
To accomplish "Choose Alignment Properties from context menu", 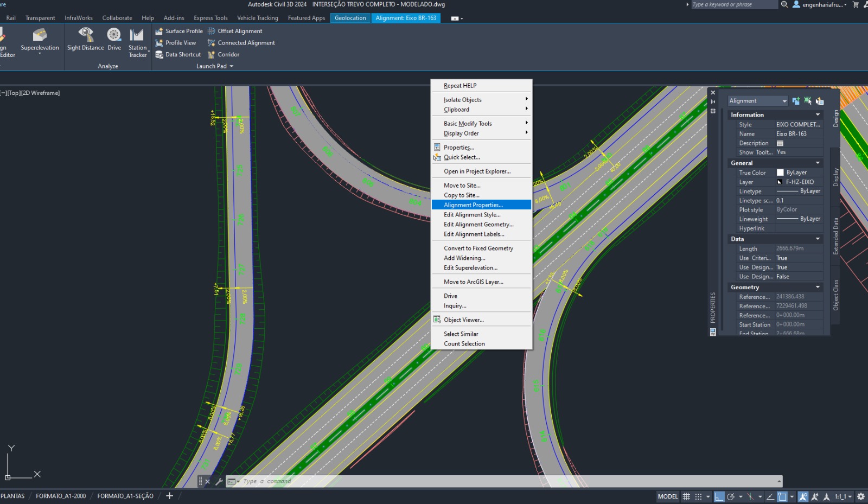I will [473, 205].
